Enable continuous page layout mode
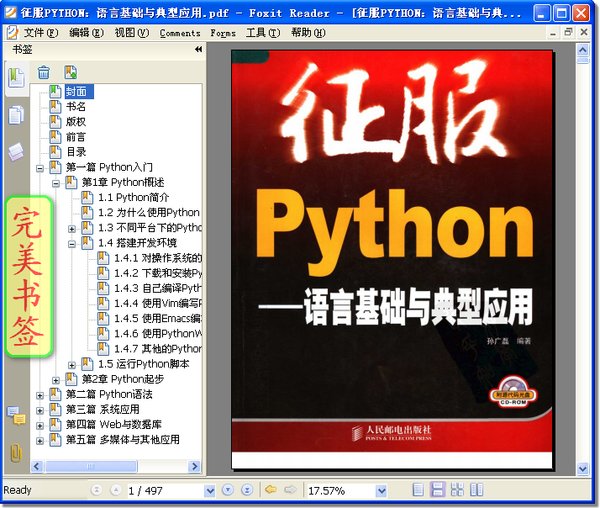This screenshot has height=508, width=600. click(437, 490)
